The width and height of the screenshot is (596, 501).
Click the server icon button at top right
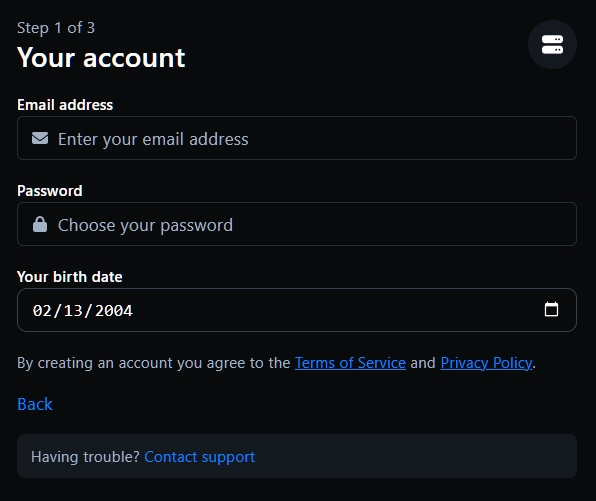[552, 44]
